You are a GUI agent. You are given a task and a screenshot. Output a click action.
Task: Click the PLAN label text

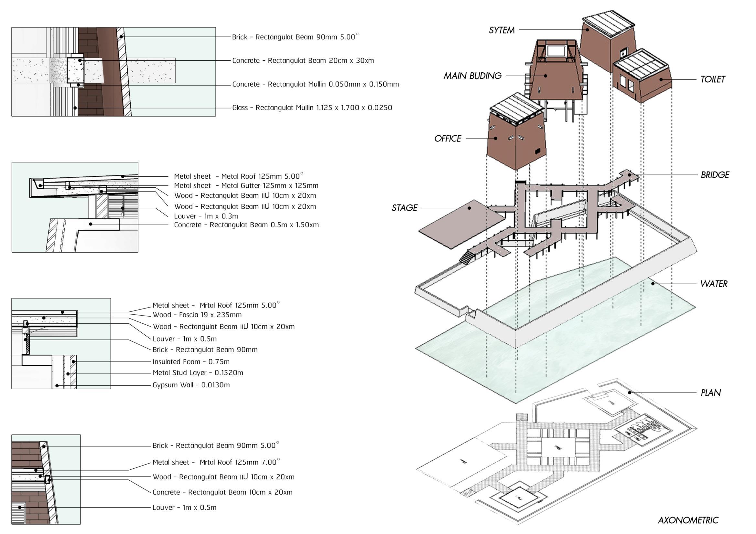pos(710,393)
